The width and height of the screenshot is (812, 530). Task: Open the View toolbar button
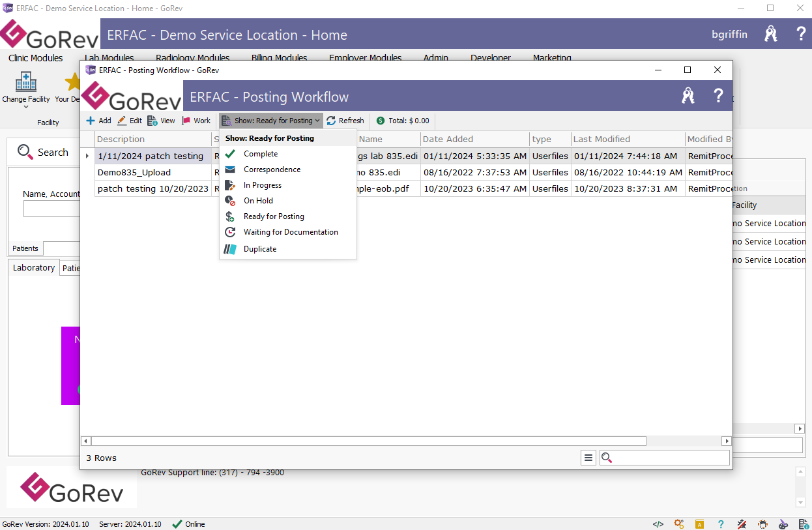tap(161, 121)
